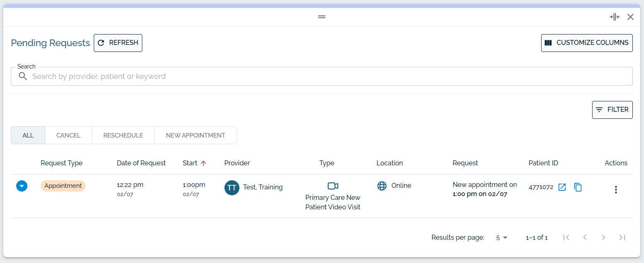Image resolution: width=644 pixels, height=263 pixels.
Task: Open Results per page dropdown
Action: 502,238
